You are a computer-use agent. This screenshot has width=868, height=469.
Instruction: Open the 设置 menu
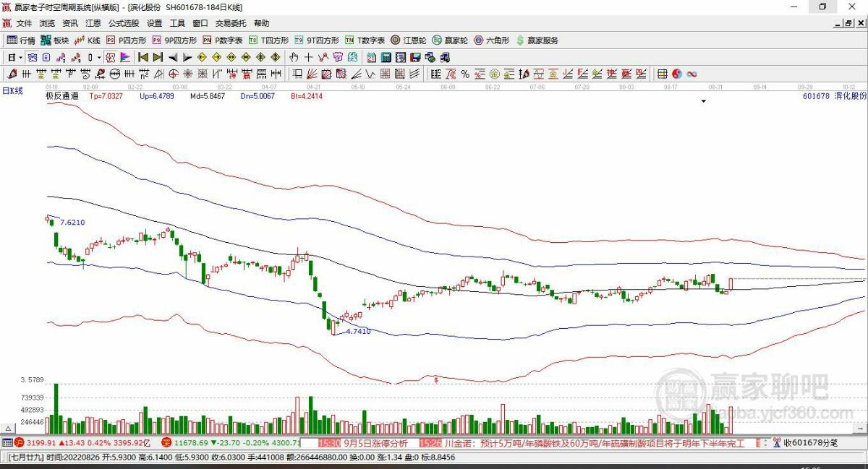point(155,23)
